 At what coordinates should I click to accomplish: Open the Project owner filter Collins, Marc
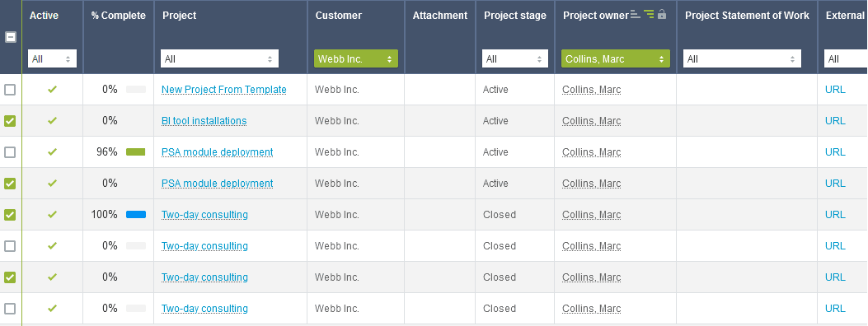[x=616, y=58]
